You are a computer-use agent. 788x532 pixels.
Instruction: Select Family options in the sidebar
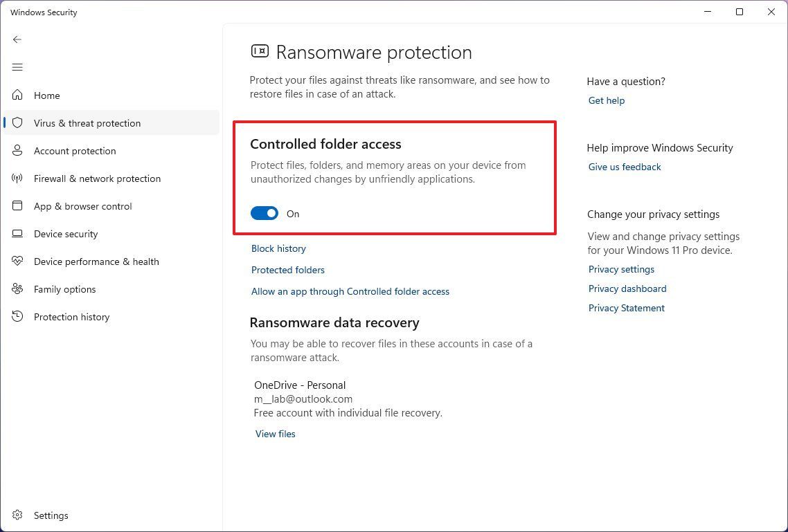pyautogui.click(x=64, y=289)
